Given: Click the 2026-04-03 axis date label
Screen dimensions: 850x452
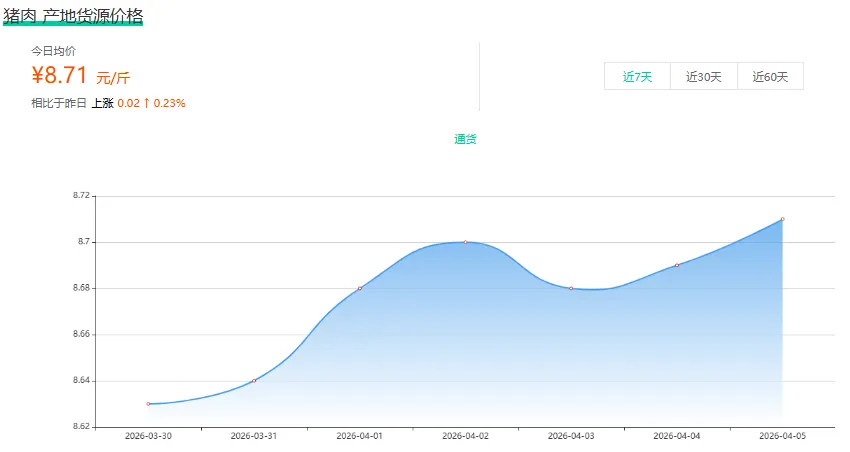Looking at the screenshot, I should tap(571, 436).
